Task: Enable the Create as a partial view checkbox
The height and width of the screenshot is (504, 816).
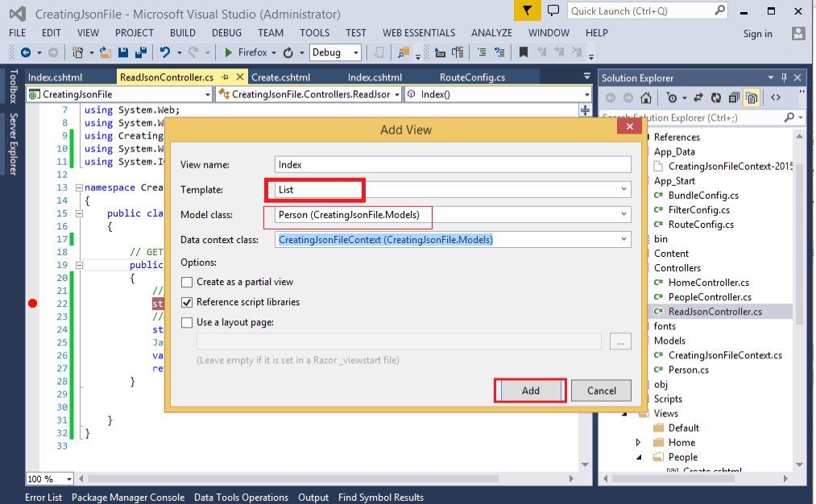Action: coord(186,282)
